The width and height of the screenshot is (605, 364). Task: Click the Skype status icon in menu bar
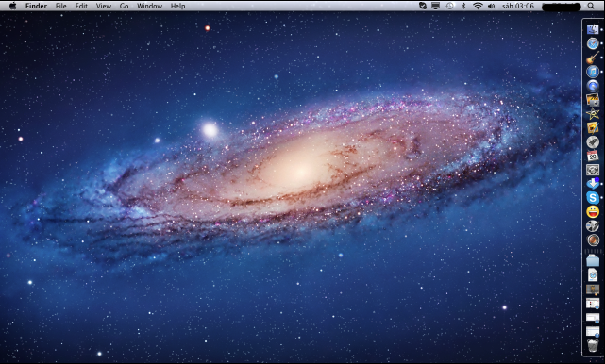coord(423,6)
